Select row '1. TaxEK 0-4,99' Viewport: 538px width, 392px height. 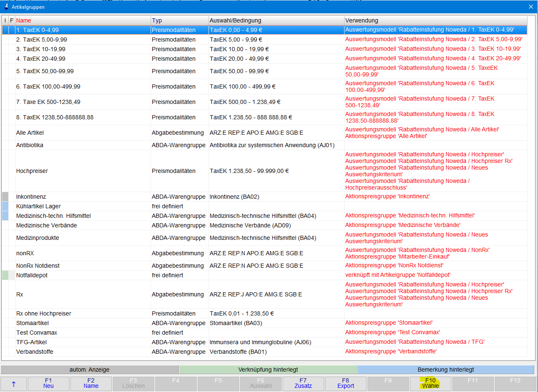[265, 30]
